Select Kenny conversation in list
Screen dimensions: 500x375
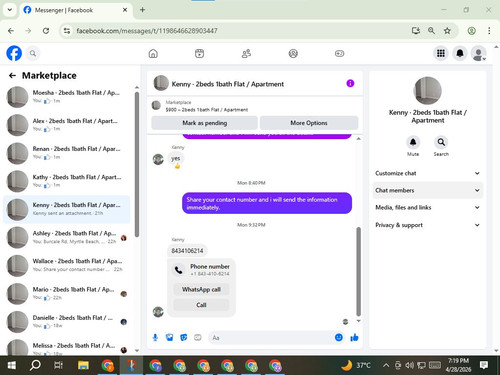(67, 209)
